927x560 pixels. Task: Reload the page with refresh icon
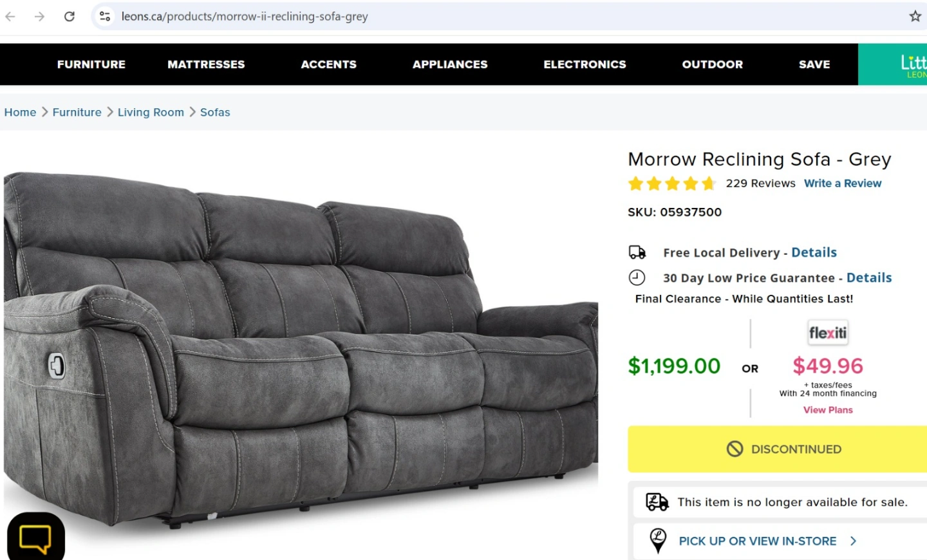point(70,16)
